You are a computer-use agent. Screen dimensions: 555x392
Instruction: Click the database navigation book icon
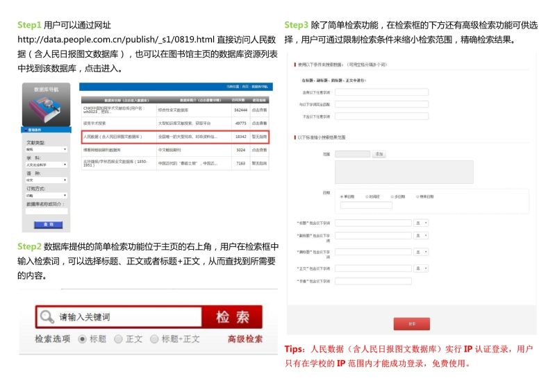coord(46,110)
